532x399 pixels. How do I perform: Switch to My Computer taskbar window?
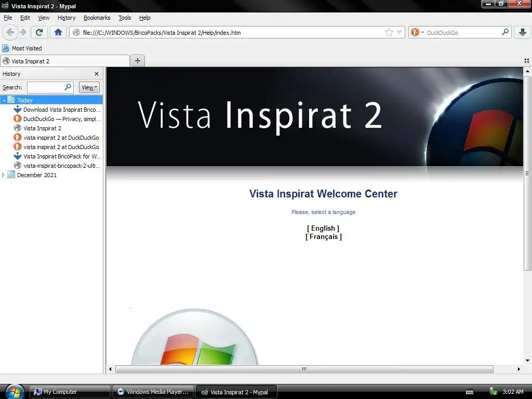click(70, 392)
